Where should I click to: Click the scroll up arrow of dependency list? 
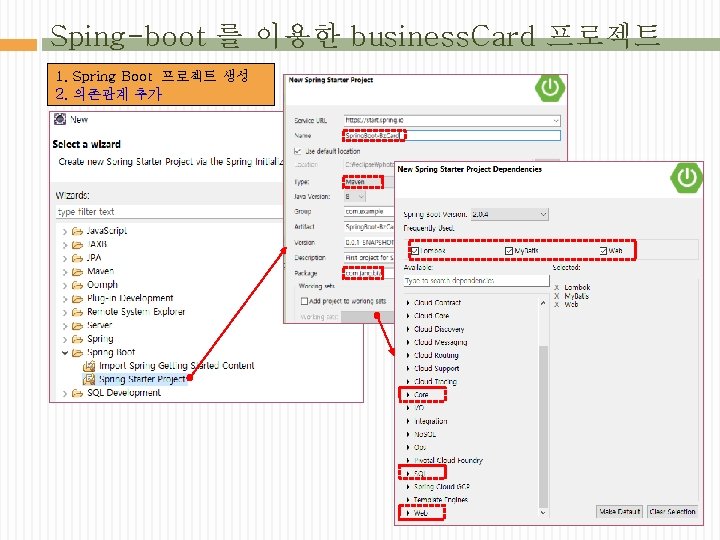[x=543, y=303]
